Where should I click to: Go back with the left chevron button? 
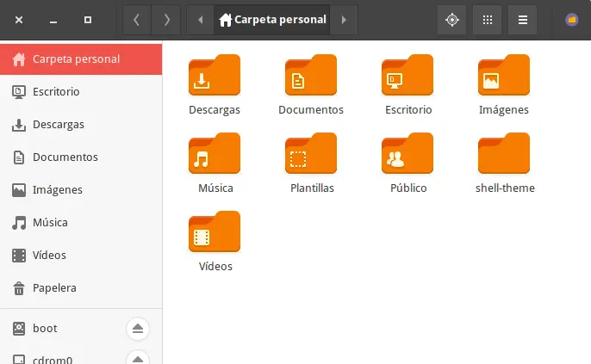137,20
